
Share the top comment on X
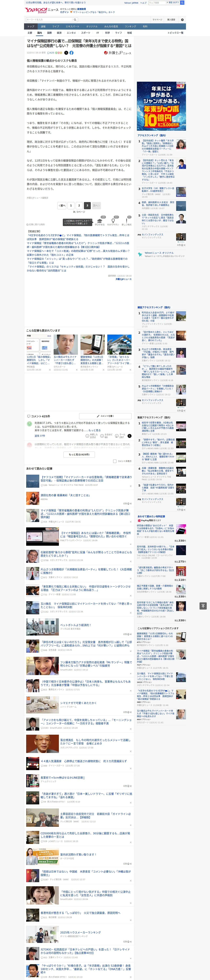[130, 436]
